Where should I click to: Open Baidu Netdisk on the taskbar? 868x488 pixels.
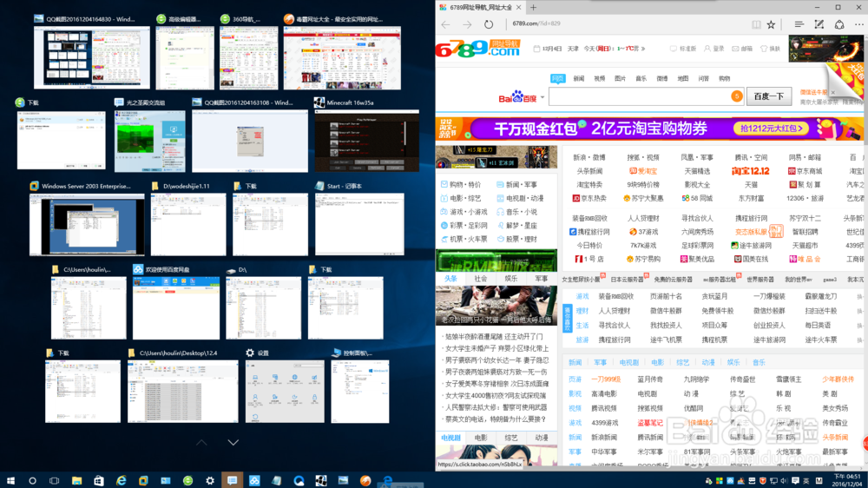pyautogui.click(x=254, y=480)
